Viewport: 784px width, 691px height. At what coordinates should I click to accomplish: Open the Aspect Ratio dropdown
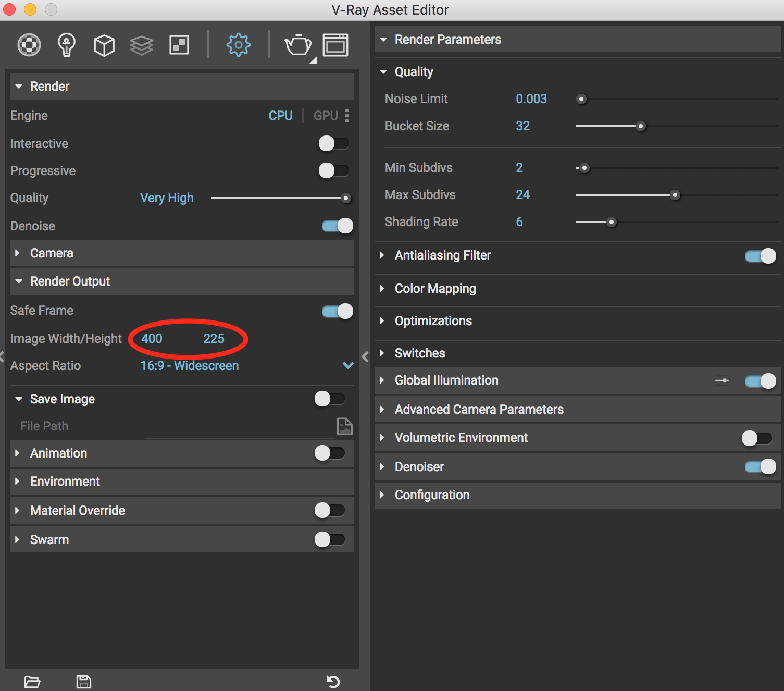(348, 365)
